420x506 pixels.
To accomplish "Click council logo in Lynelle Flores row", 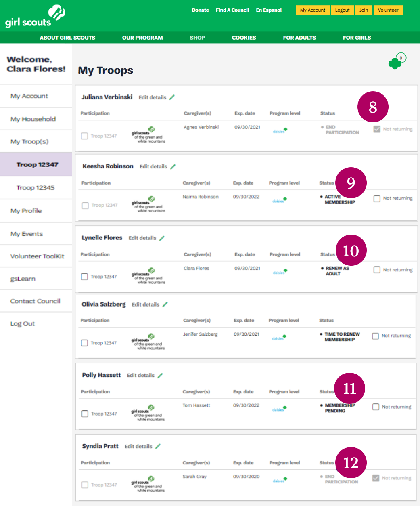I will 148,275.
